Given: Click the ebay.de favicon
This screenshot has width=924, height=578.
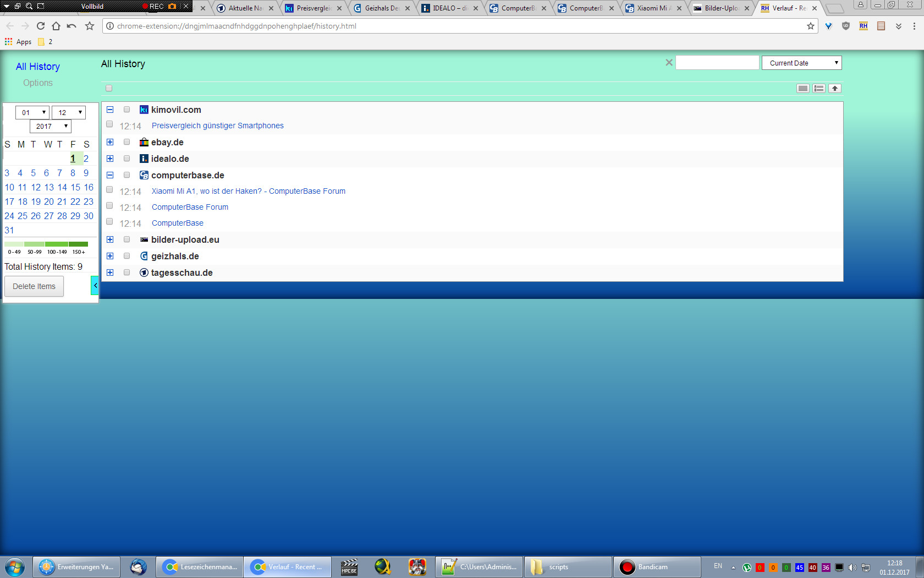Looking at the screenshot, I should click(x=144, y=142).
